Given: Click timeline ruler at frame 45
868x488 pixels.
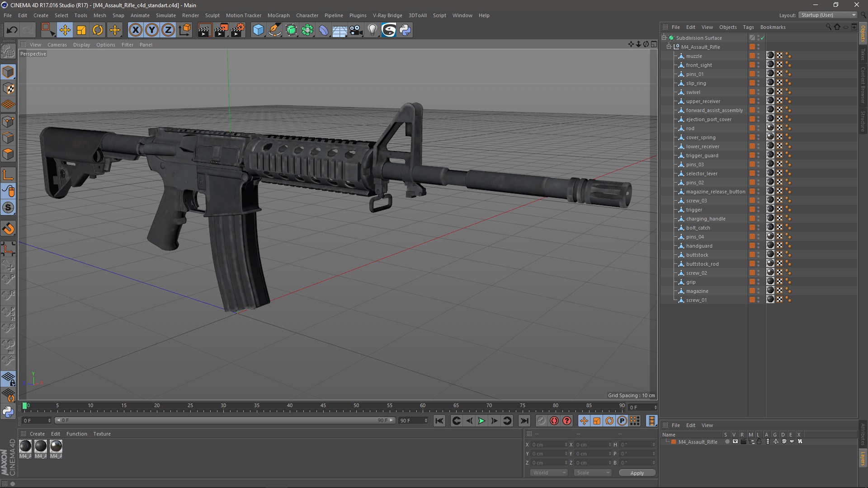Looking at the screenshot, I should click(323, 406).
